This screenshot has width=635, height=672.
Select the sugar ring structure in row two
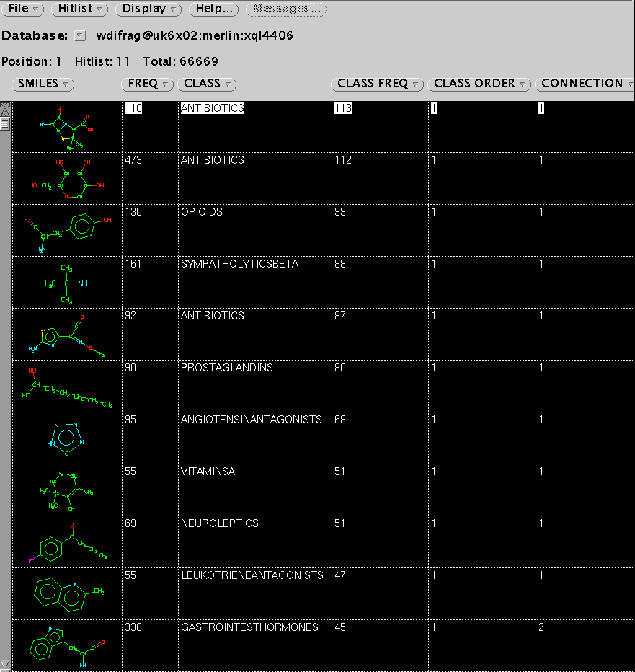coord(66,179)
